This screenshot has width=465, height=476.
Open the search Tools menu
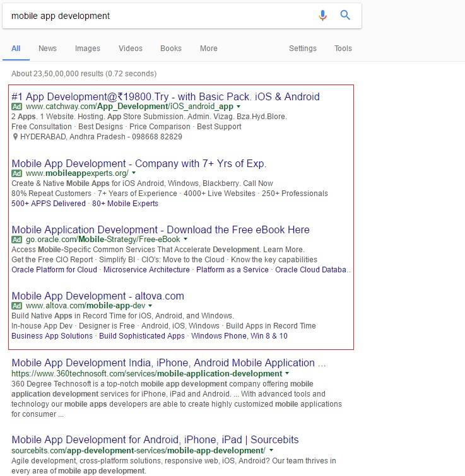click(x=343, y=49)
